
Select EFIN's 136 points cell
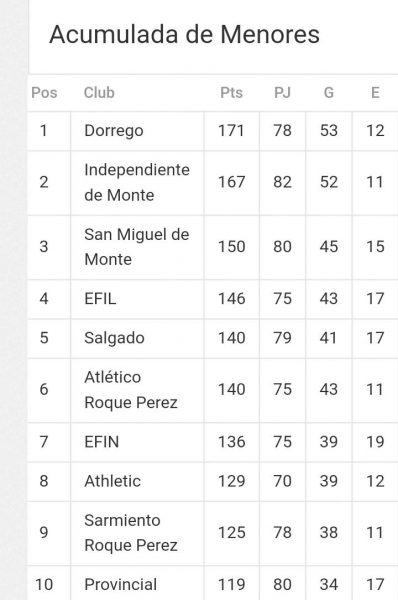(x=232, y=442)
